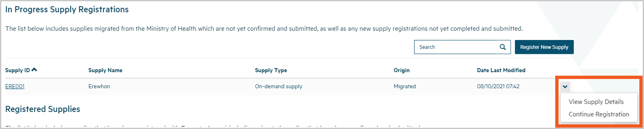Viewport: 644px width, 129px height.
Task: Click the Origin column header
Action: [401, 70]
